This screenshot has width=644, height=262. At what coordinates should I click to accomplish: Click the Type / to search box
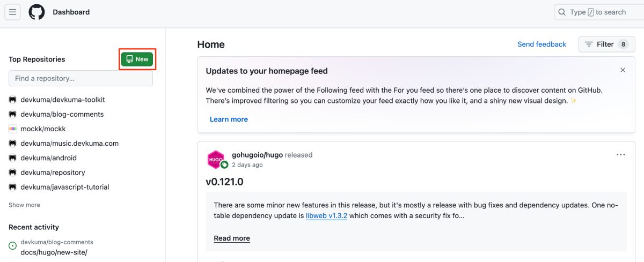(x=598, y=12)
